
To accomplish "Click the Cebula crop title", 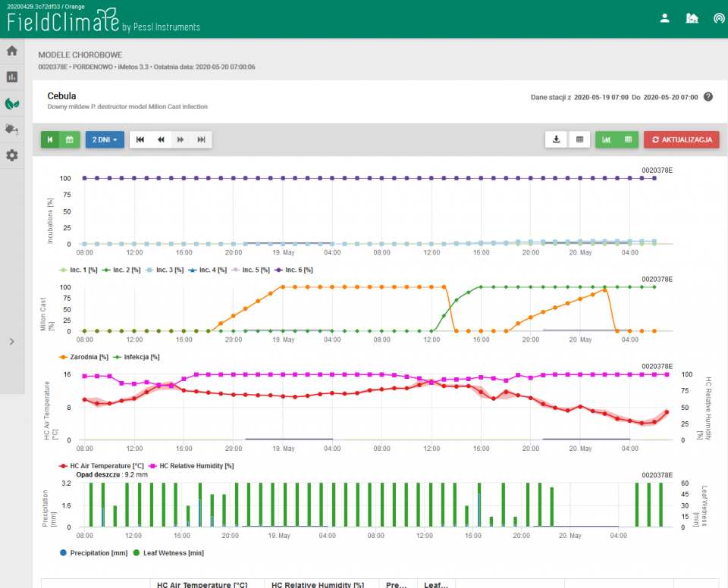I will [x=61, y=96].
